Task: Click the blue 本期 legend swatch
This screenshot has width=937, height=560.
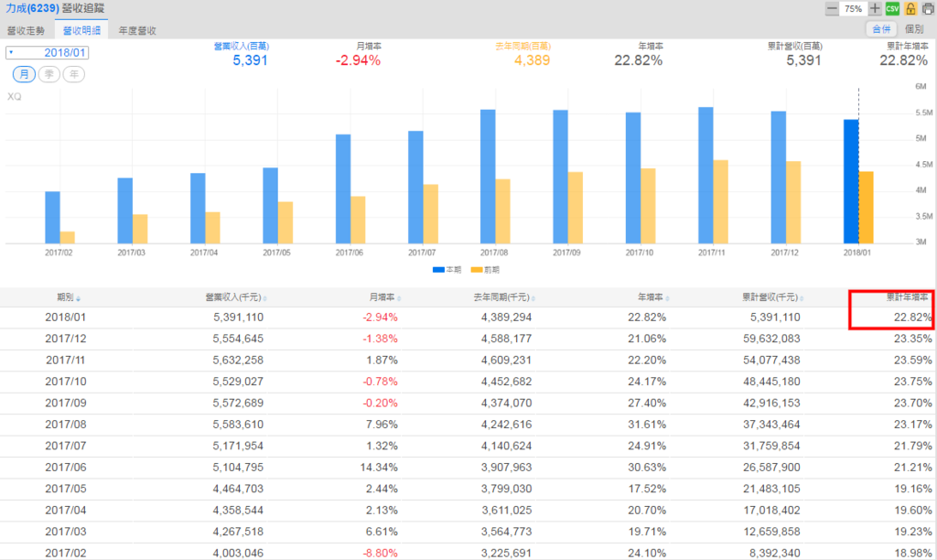Action: [x=438, y=270]
